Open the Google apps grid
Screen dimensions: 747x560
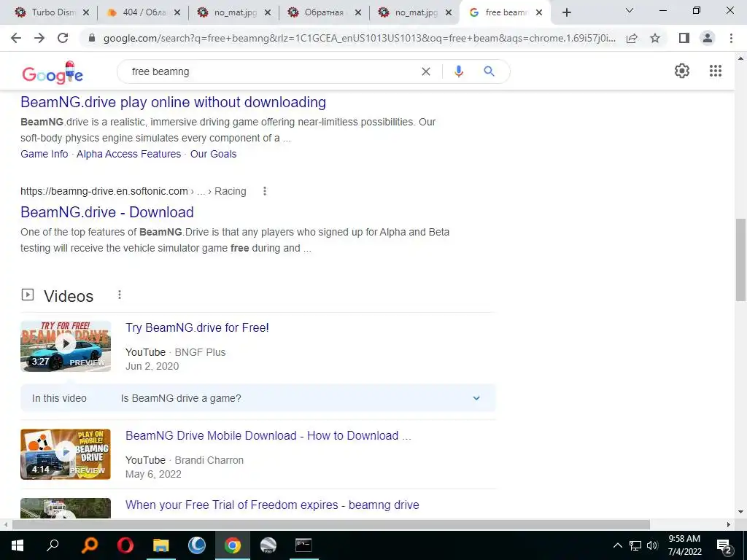click(715, 71)
